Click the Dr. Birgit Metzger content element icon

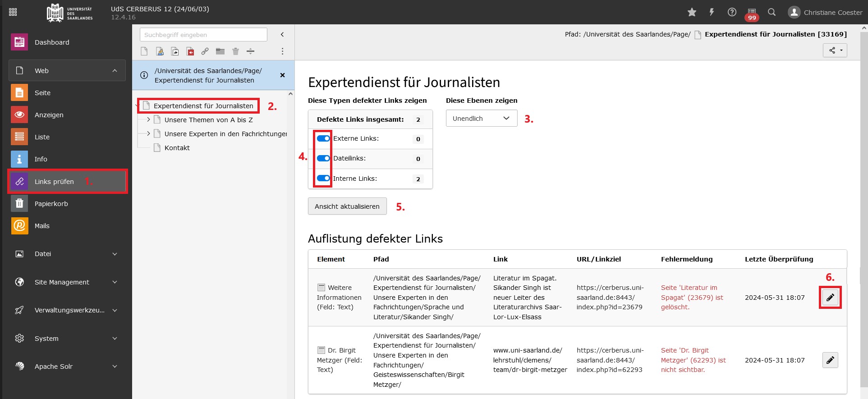[321, 350]
